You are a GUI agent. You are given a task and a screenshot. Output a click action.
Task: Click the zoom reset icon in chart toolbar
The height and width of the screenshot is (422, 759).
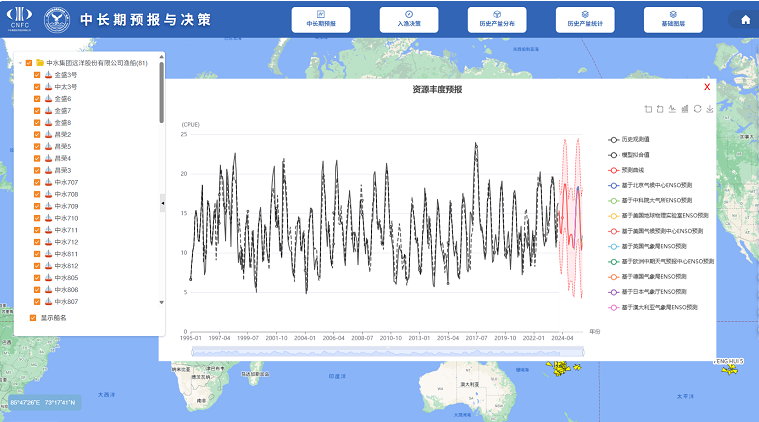(660, 109)
